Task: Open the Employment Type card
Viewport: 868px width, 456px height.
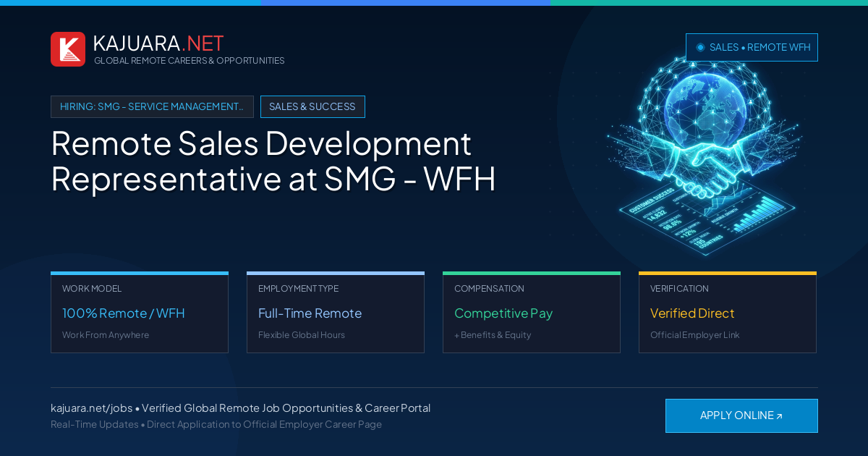Action: pyautogui.click(x=336, y=312)
